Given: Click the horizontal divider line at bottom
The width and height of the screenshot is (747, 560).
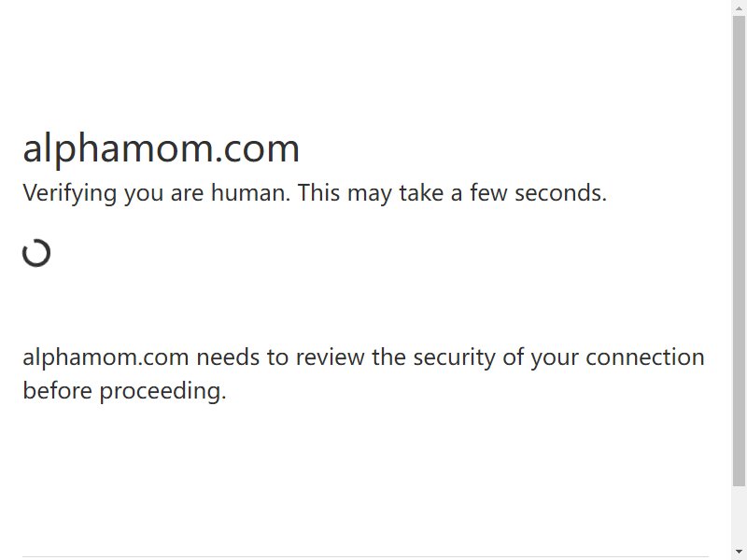Looking at the screenshot, I should (365, 556).
